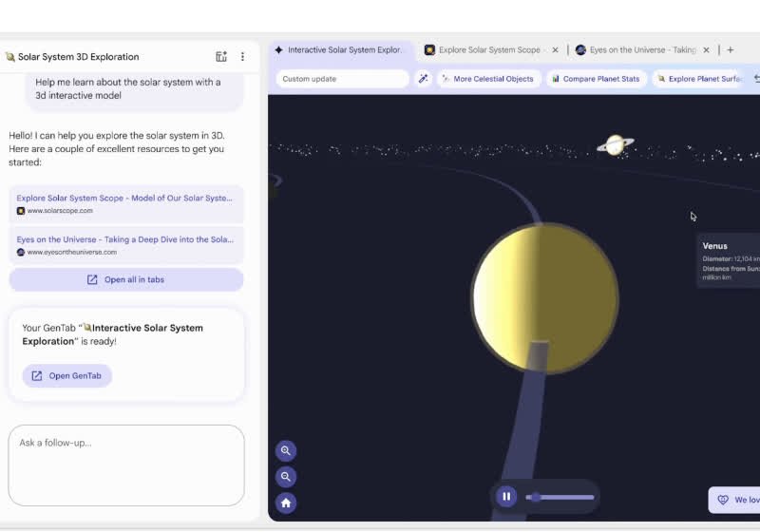Choose the Explore Planet Surface suggestion
760x532 pixels.
[x=700, y=79]
